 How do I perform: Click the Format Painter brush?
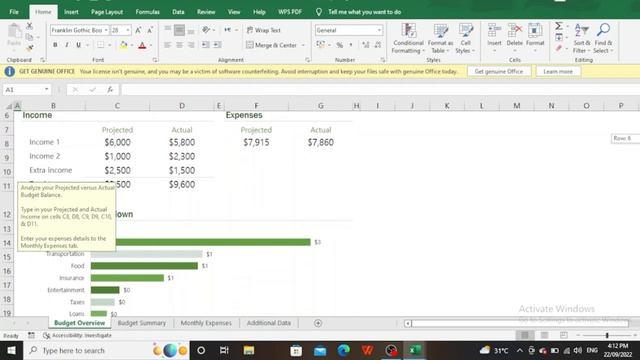click(29, 48)
